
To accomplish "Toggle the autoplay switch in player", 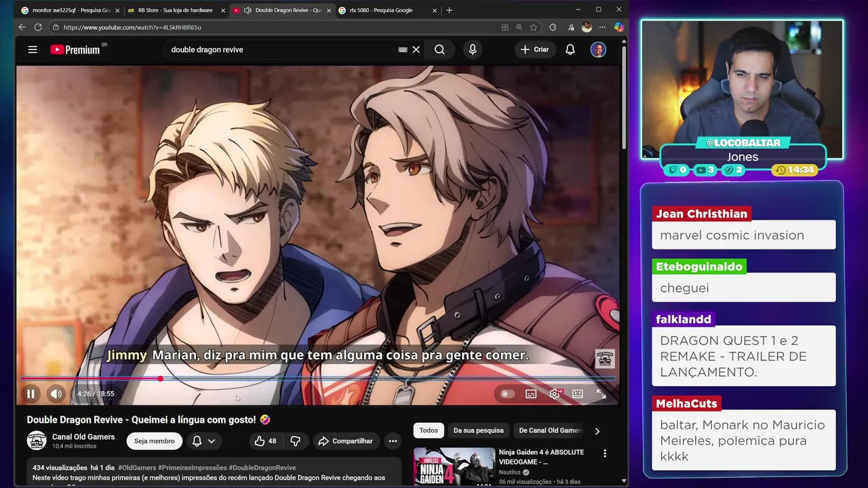I will 507,394.
